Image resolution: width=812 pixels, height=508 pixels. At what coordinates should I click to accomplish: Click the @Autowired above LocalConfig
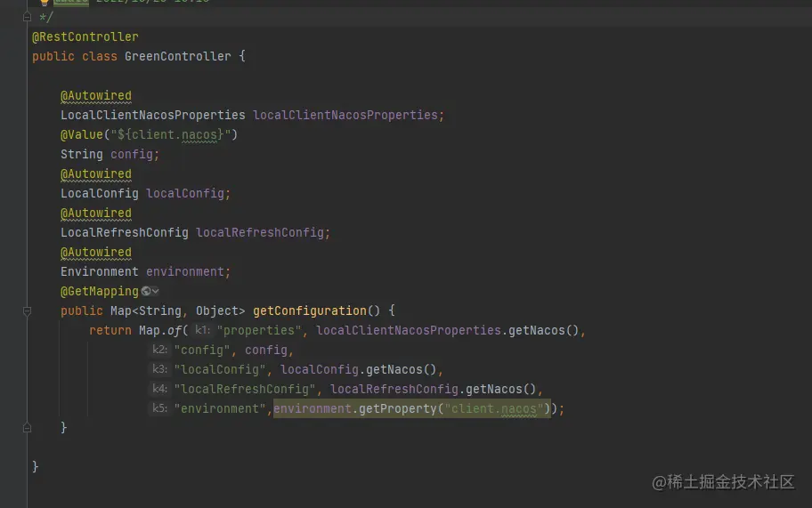96,173
